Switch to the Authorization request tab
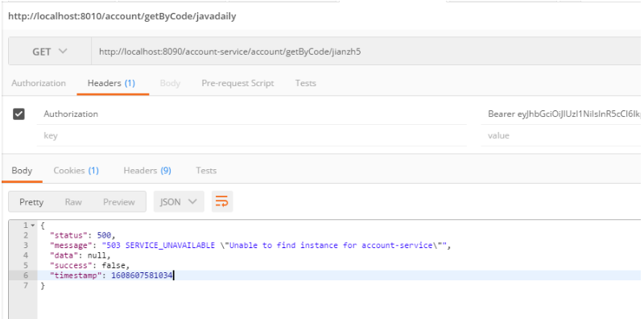Screen dimensions: 644x319 [39, 83]
